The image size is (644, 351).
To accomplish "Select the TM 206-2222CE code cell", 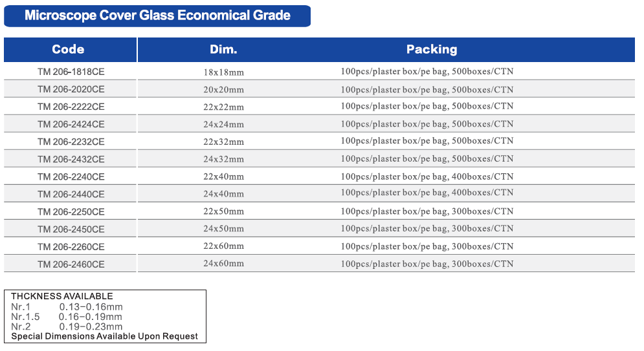I will coord(71,107).
